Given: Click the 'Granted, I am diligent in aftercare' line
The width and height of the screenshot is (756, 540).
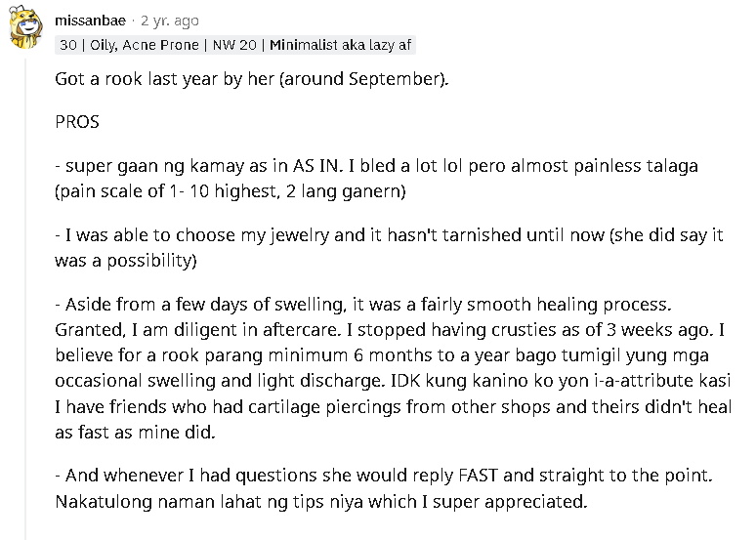Looking at the screenshot, I should pos(390,330).
